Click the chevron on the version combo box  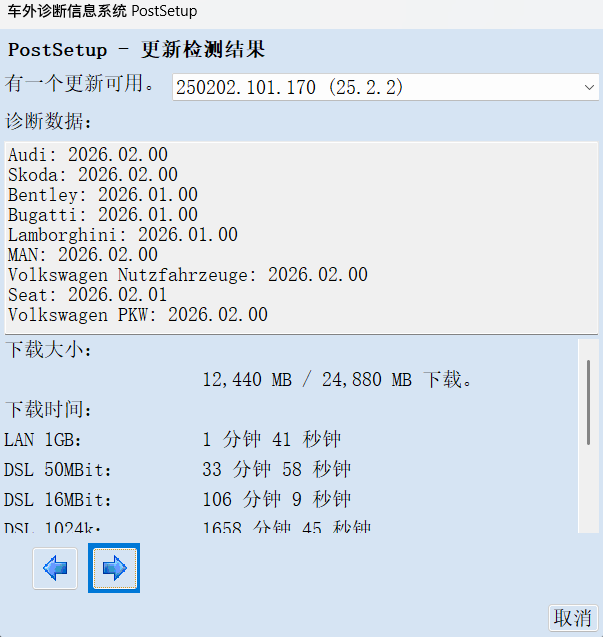[588, 88]
